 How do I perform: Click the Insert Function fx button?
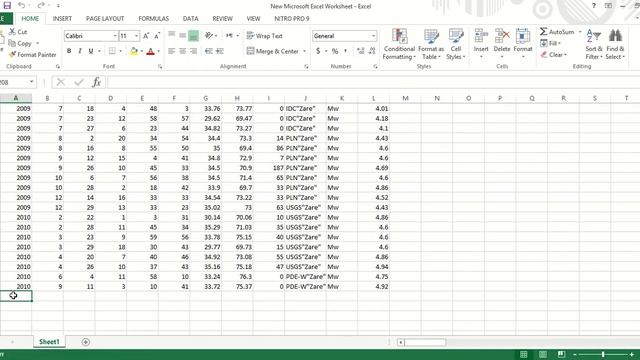click(x=96, y=82)
